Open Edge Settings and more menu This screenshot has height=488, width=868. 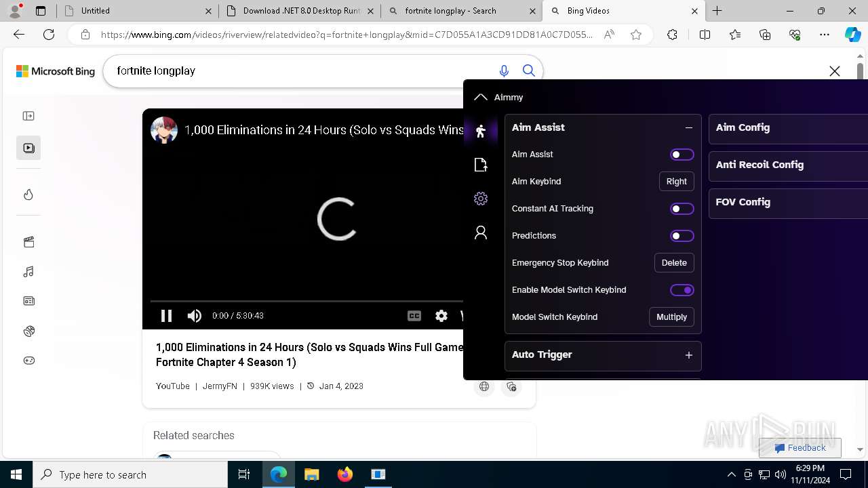(x=825, y=35)
